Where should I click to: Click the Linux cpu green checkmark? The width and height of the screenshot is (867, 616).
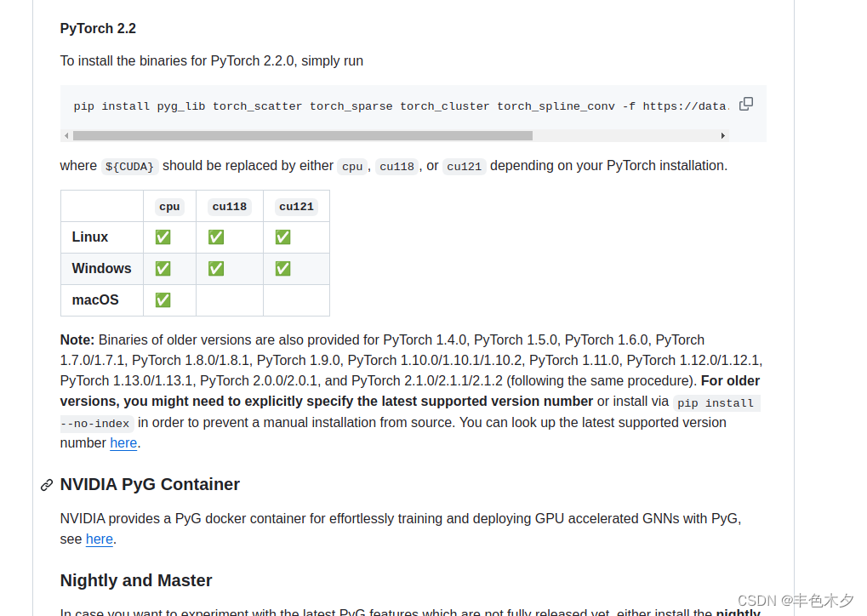tap(163, 237)
